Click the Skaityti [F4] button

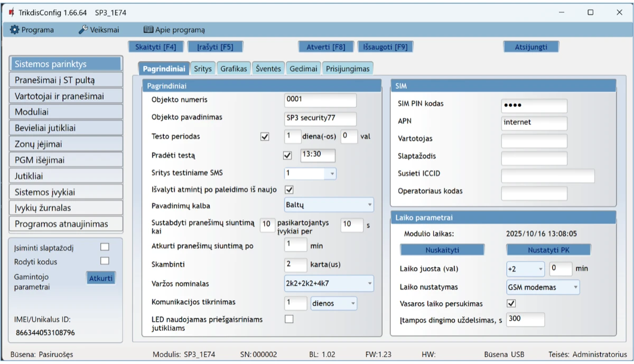tap(156, 46)
